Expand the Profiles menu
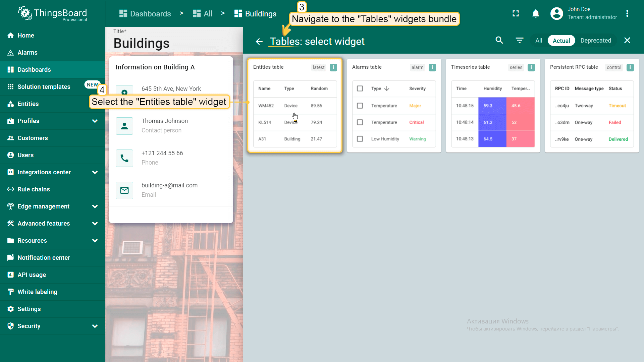The height and width of the screenshot is (362, 644). (x=95, y=121)
